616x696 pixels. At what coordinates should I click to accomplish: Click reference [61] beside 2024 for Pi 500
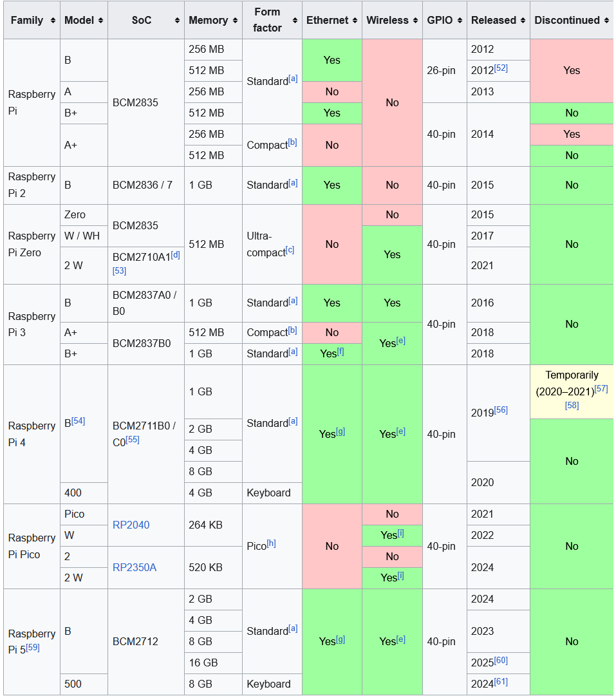[501, 681]
